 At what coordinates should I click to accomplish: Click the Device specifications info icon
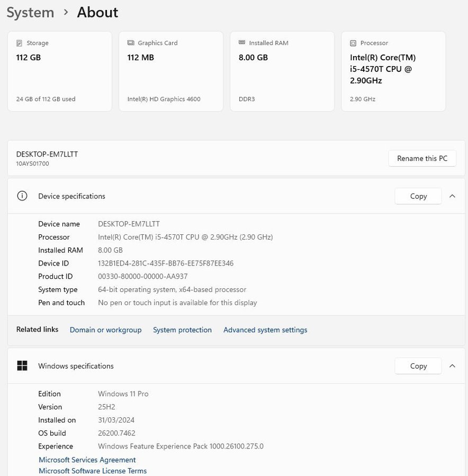[22, 196]
